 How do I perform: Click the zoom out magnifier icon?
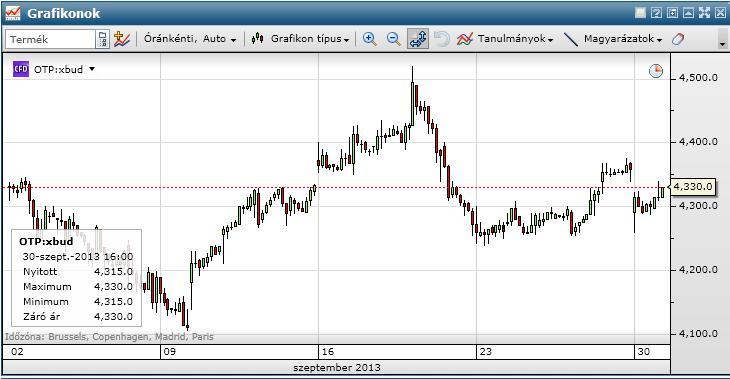click(394, 39)
